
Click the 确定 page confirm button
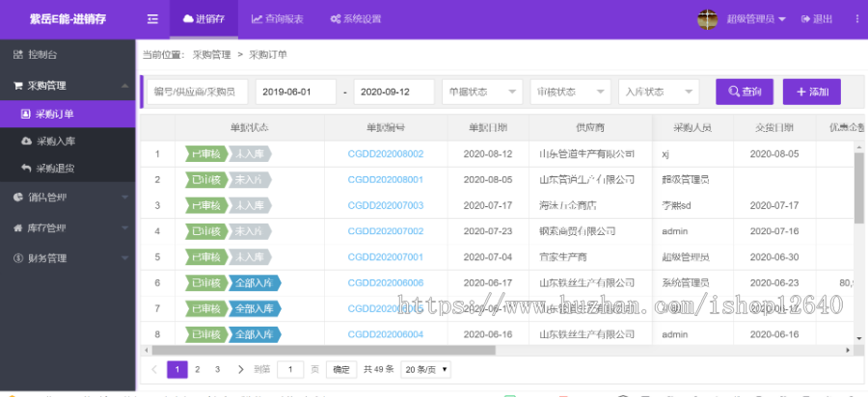[341, 369]
